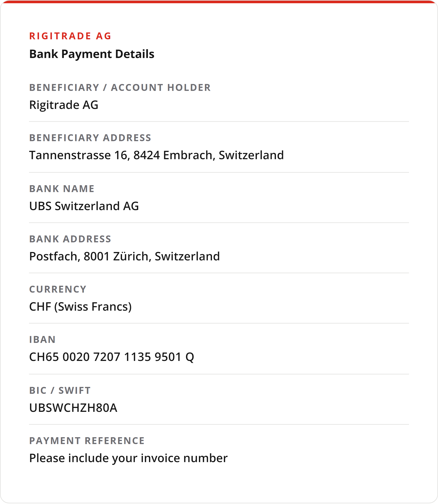Click the UBSWCHZH80A SWIFT code

(73, 408)
